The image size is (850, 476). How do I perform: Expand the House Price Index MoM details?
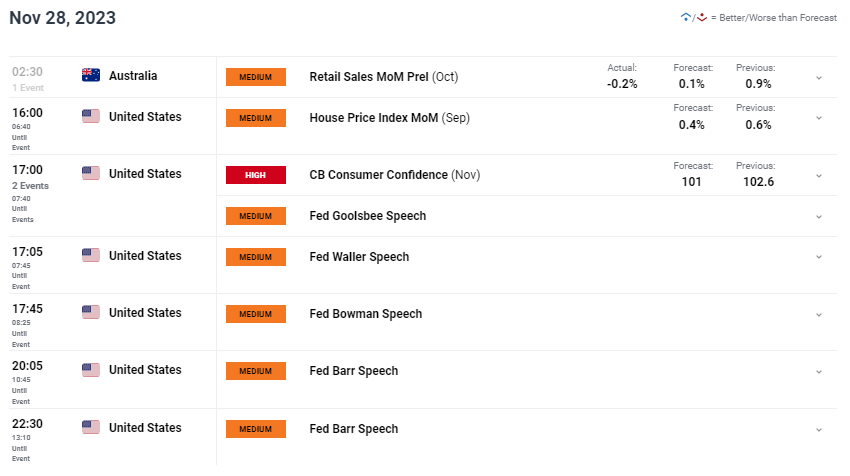pyautogui.click(x=819, y=118)
